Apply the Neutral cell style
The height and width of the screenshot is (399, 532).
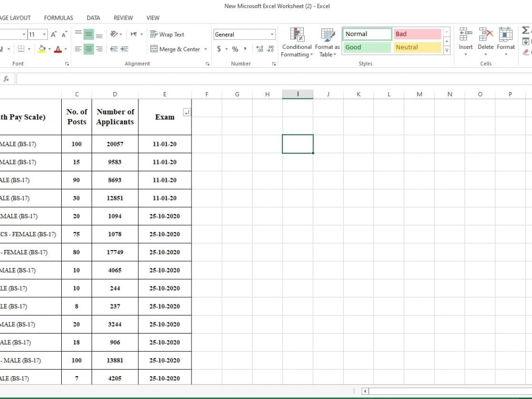(x=417, y=47)
